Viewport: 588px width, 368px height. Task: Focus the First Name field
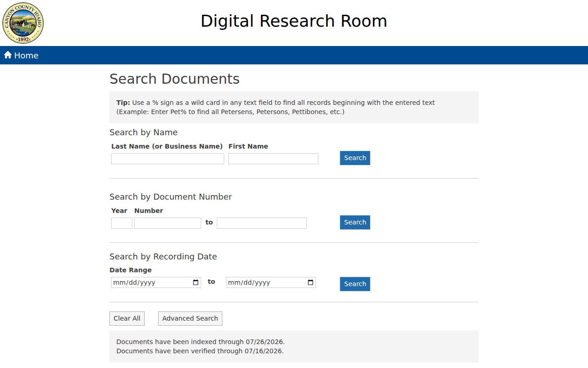(273, 159)
